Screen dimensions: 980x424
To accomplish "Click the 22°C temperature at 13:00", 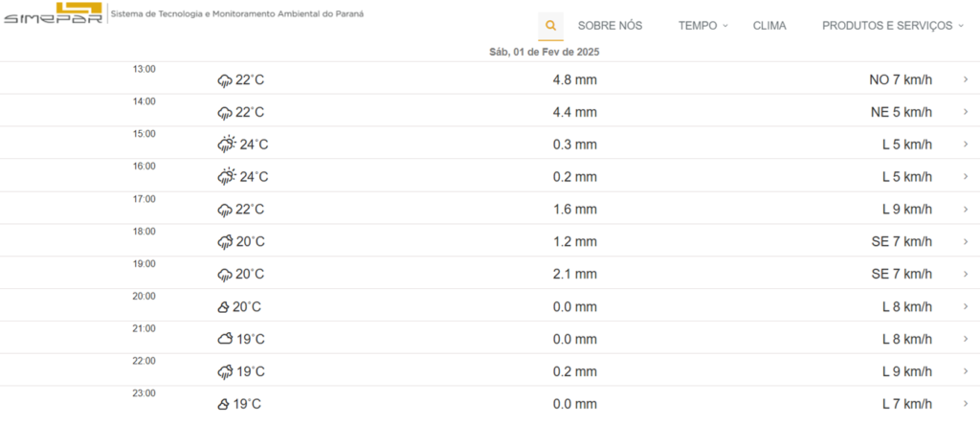I will pos(250,80).
